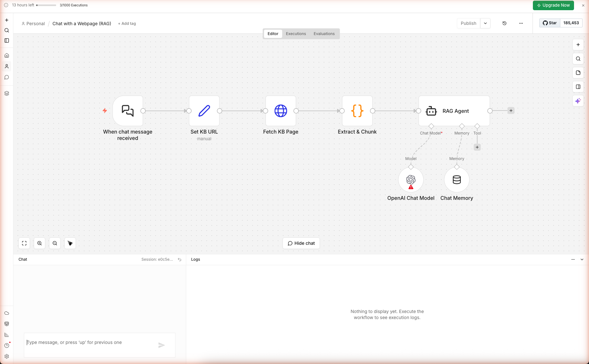
Task: Switch to the Executions tab
Action: tap(296, 34)
